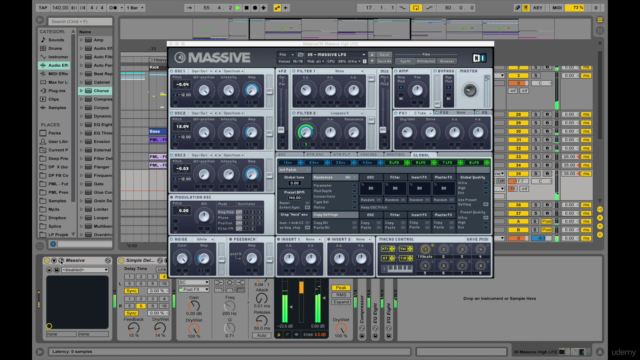Viewport: 640px width, 360px height.
Task: Toggle Filter 1 power switch
Action: point(294,71)
